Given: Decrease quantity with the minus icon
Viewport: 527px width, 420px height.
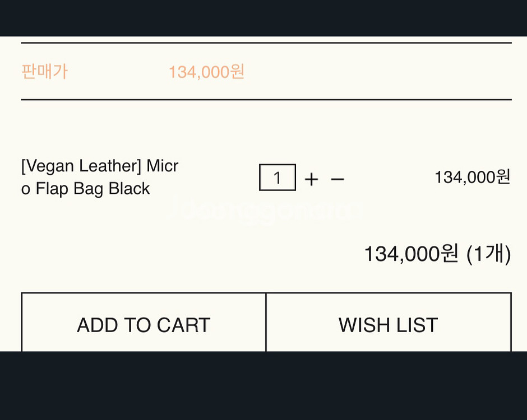Looking at the screenshot, I should tap(337, 179).
